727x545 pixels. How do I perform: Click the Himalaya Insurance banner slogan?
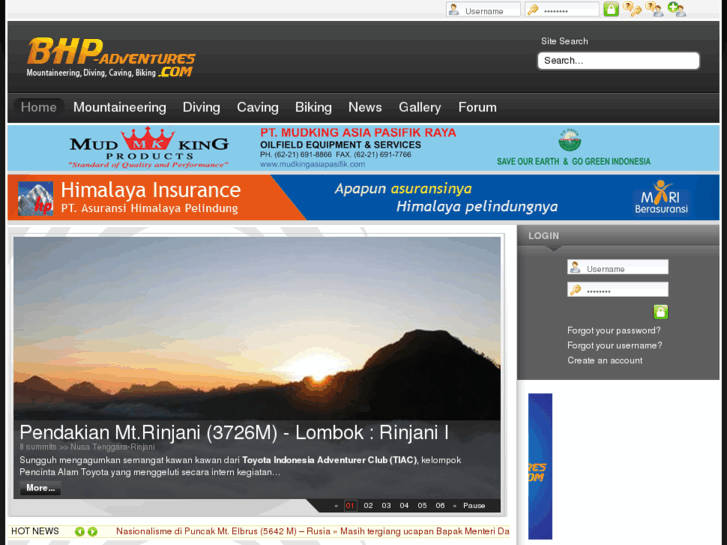tap(446, 198)
